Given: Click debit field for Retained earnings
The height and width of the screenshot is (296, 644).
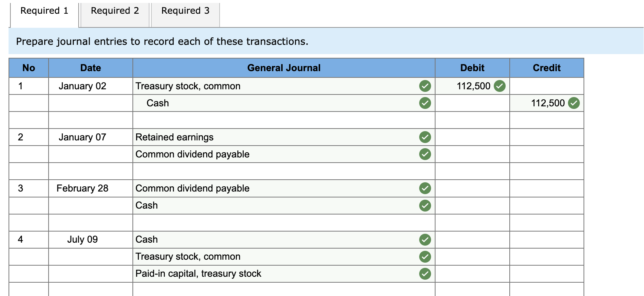Looking at the screenshot, I should pos(472,137).
